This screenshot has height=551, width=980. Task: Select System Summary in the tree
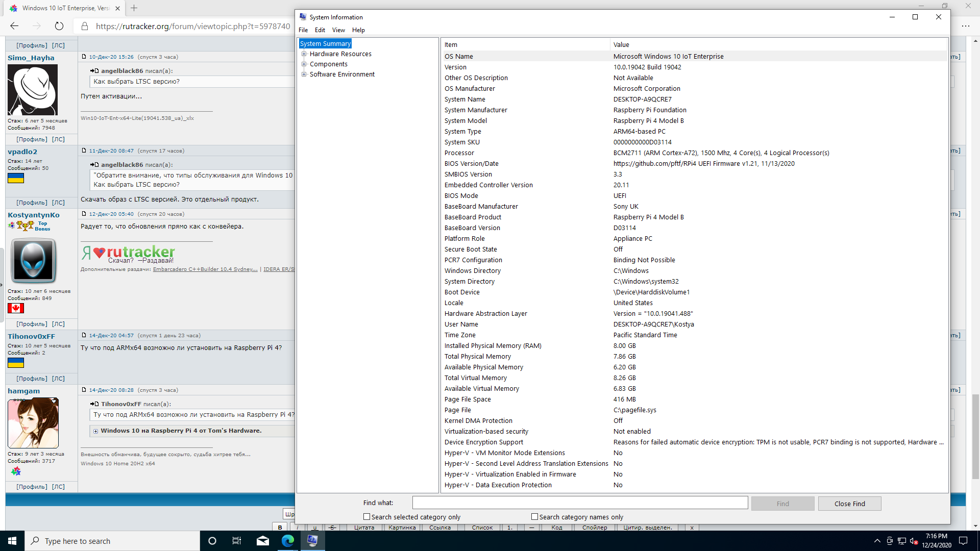click(x=325, y=43)
